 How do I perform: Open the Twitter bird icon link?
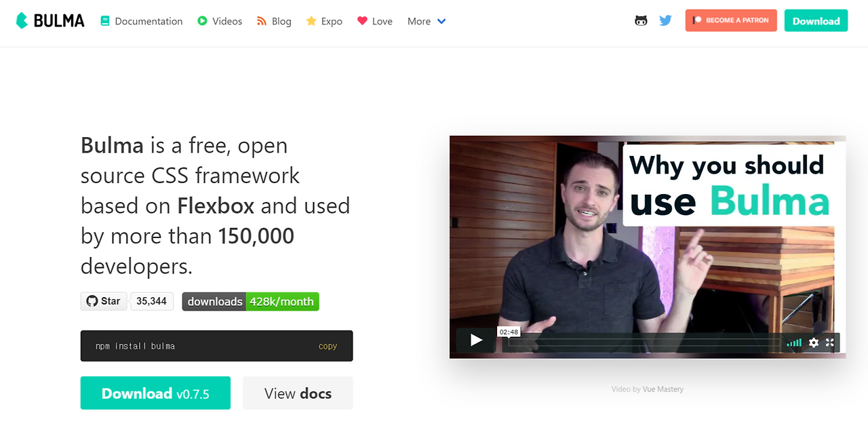click(665, 21)
